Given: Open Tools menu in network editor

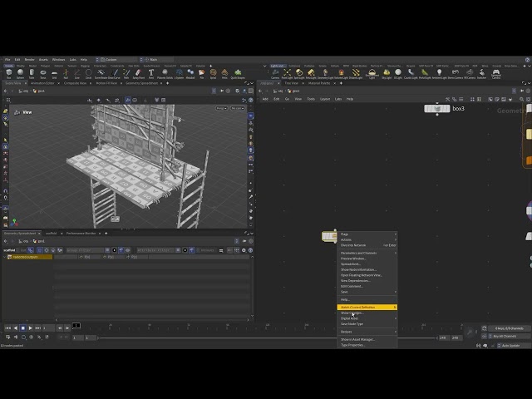Looking at the screenshot, I should [x=311, y=99].
